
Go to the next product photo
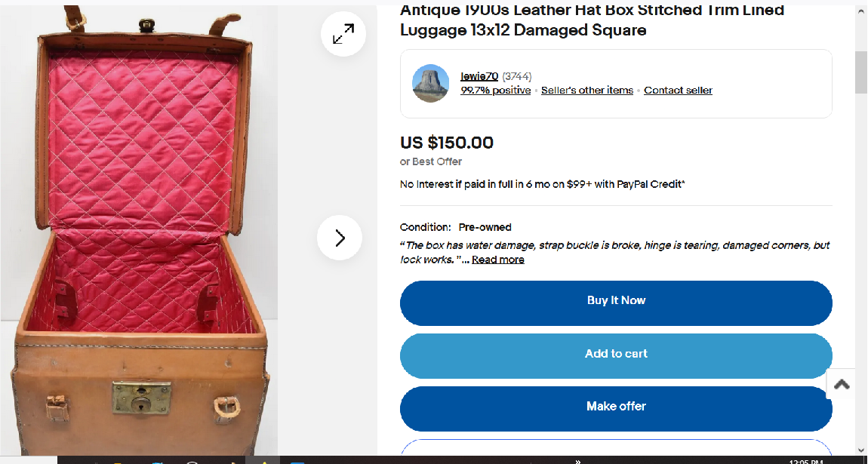click(340, 238)
